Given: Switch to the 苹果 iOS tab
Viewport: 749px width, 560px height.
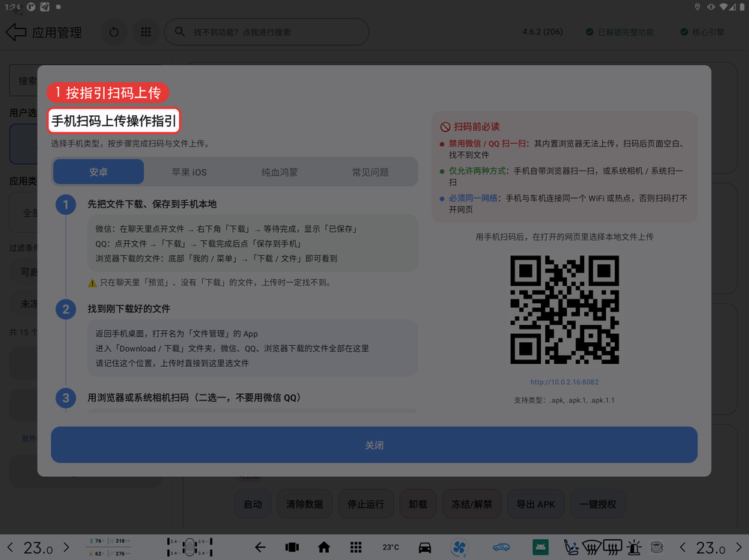Looking at the screenshot, I should [x=189, y=172].
